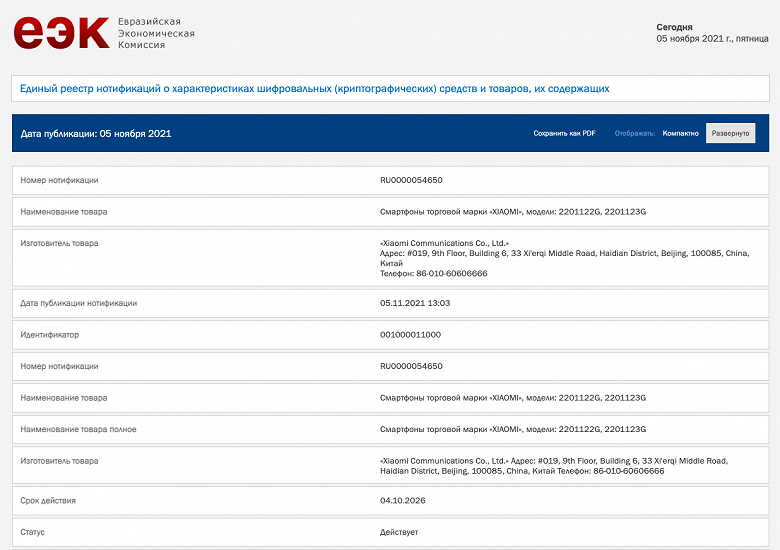Image resolution: width=780 pixels, height=550 pixels.
Task: Click the ЕЭК logo
Action: [61, 33]
